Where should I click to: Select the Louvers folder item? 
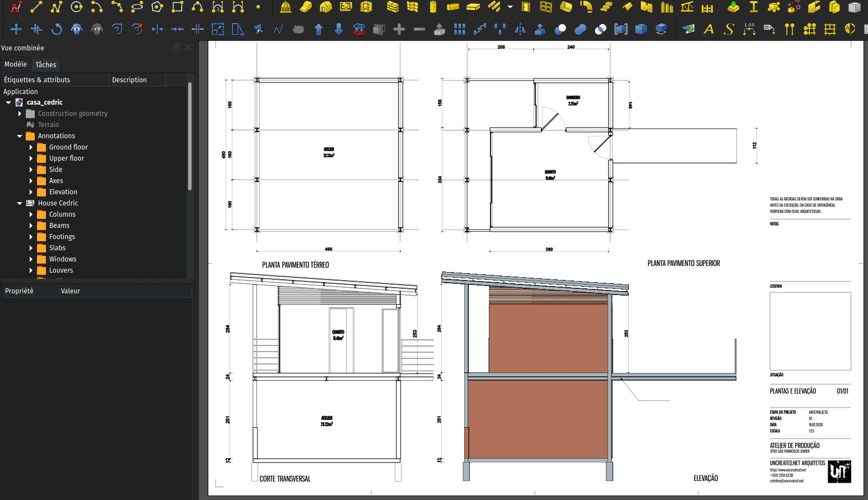pos(61,270)
